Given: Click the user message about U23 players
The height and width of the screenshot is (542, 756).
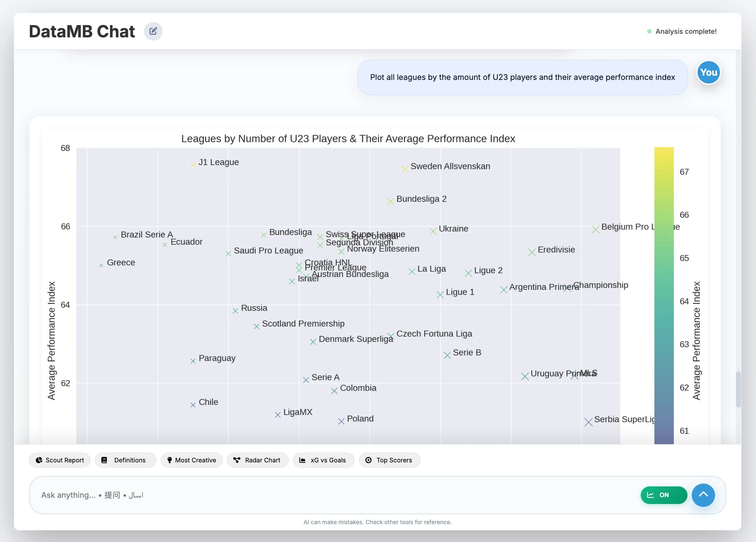Looking at the screenshot, I should [x=522, y=77].
